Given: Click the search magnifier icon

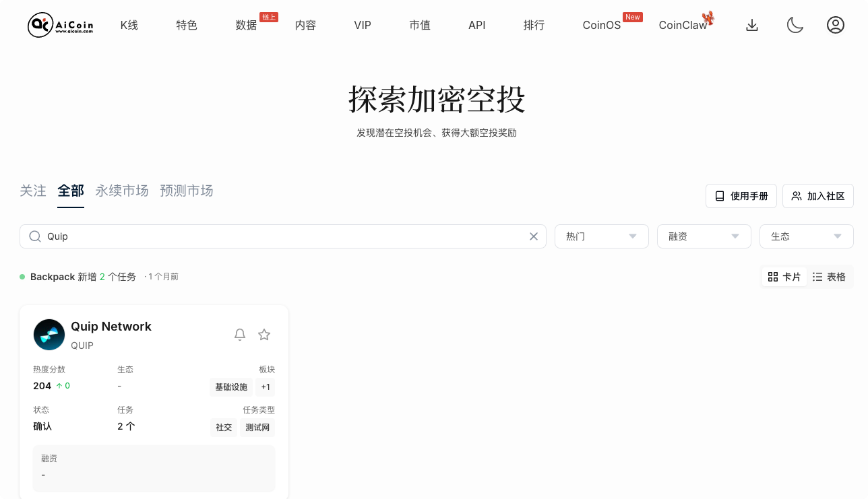Looking at the screenshot, I should click(34, 236).
